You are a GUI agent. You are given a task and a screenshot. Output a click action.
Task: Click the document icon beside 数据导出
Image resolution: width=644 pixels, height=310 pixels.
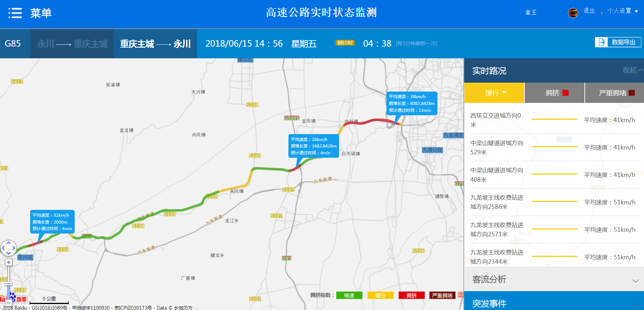tap(602, 42)
